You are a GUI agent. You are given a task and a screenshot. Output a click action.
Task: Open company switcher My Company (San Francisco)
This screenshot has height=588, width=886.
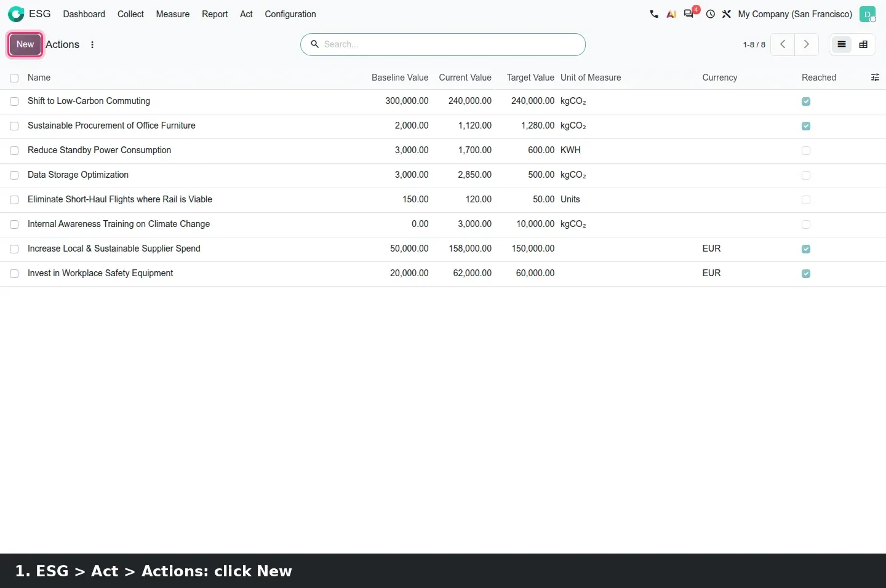(x=795, y=14)
